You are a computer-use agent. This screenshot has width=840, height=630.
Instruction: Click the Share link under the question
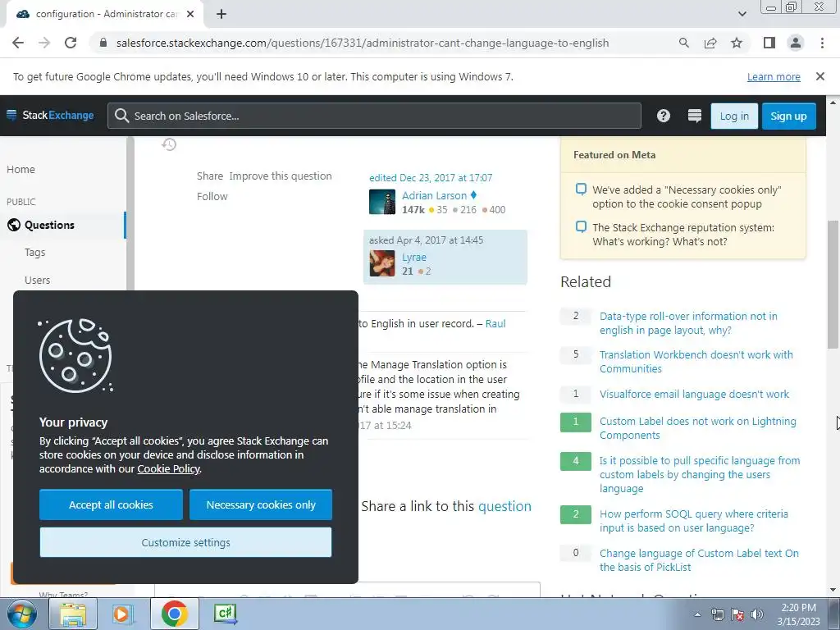pyautogui.click(x=209, y=176)
